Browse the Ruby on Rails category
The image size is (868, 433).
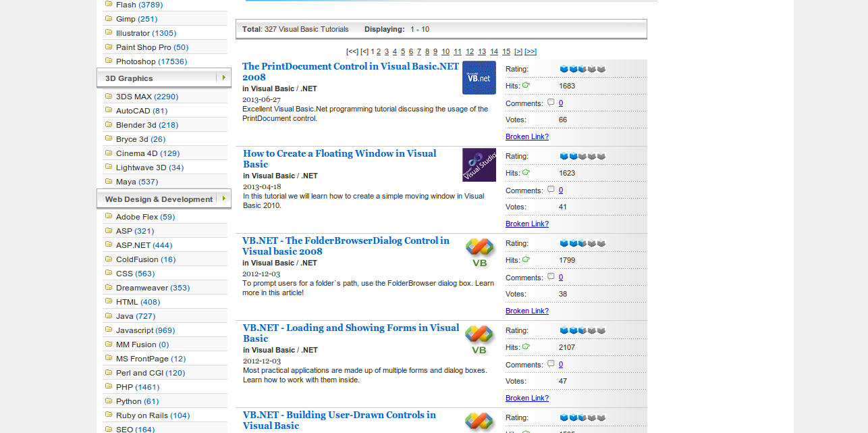coord(153,415)
